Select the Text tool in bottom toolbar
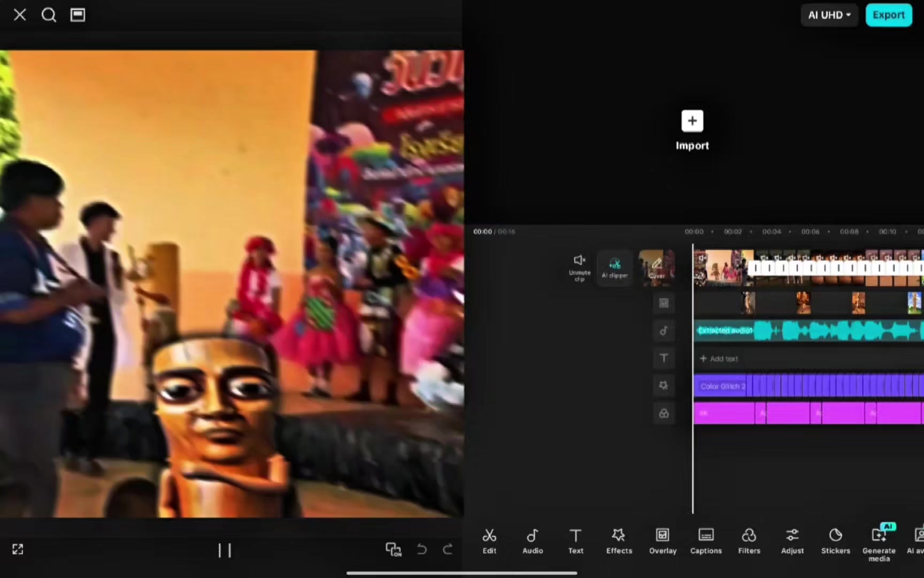 click(576, 541)
